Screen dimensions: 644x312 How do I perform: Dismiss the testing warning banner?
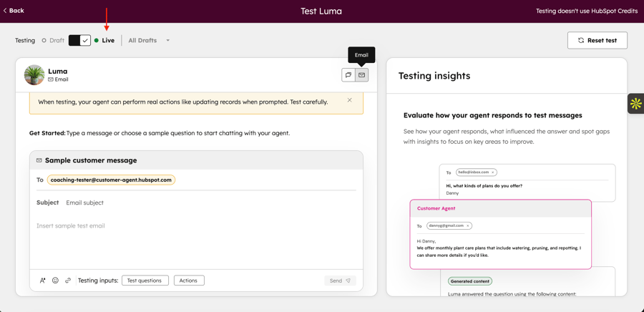coord(349,101)
